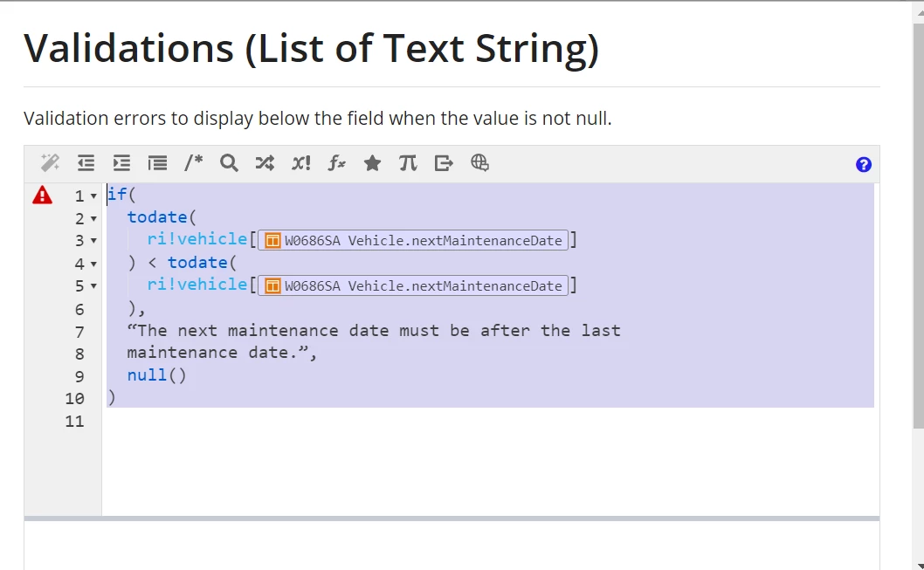Image resolution: width=924 pixels, height=570 pixels.
Task: Click the text "maintenance date.”," on line 8
Action: pyautogui.click(x=222, y=353)
